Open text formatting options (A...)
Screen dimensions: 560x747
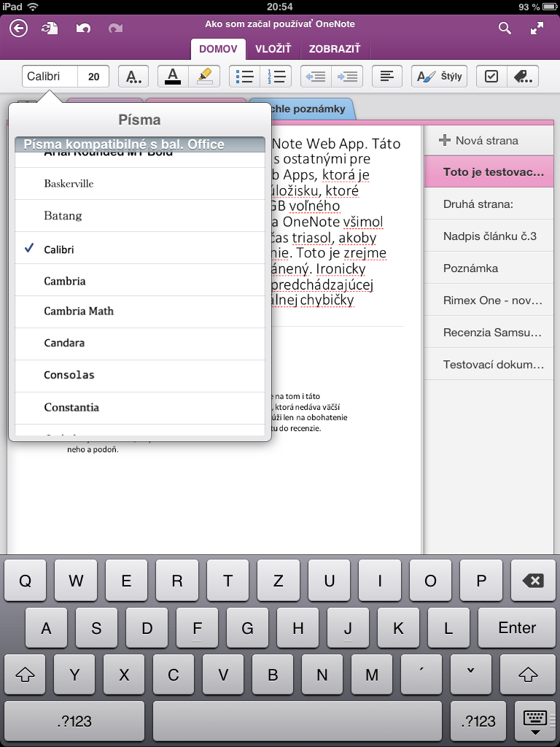coord(133,76)
